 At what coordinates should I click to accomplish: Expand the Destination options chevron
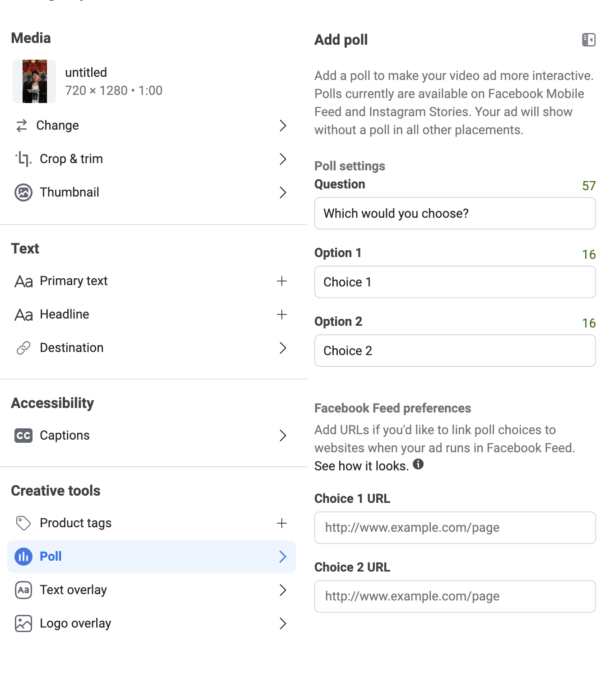pos(283,348)
